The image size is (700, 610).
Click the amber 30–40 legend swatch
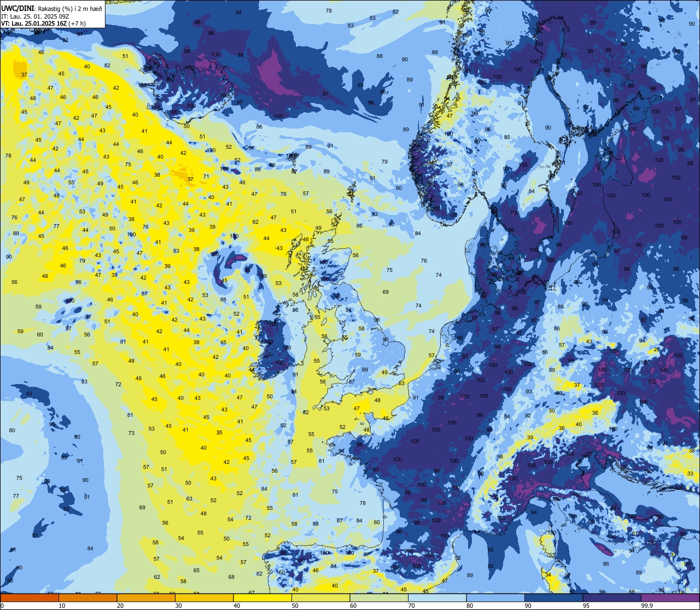pos(204,598)
